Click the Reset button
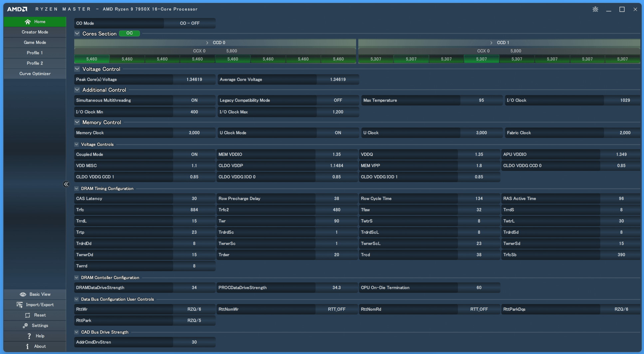Screen dimensions: 644x354 pyautogui.click(x=35, y=315)
